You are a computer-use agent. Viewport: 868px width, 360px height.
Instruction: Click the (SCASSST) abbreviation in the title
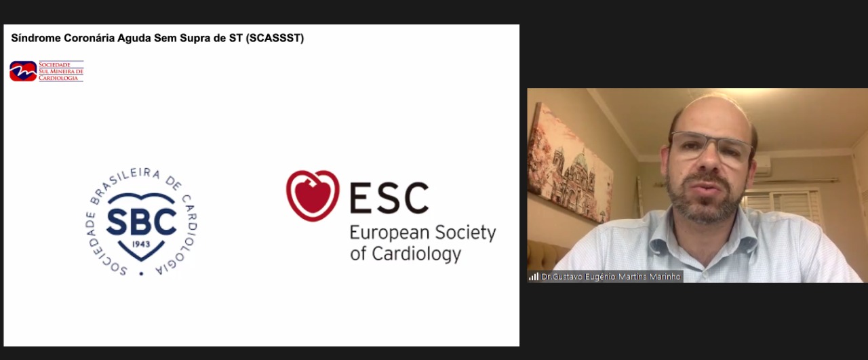[x=275, y=38]
